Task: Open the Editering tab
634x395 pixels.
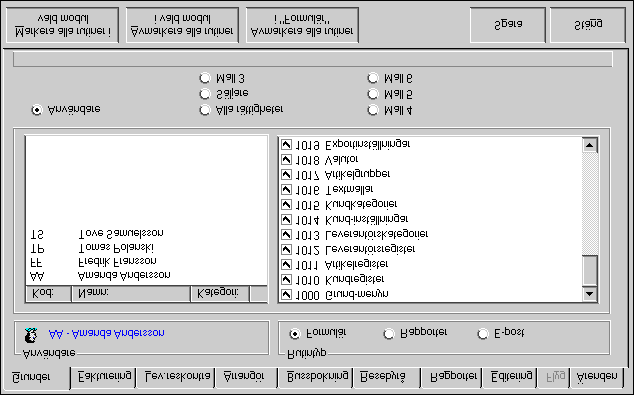Action: click(x=511, y=377)
